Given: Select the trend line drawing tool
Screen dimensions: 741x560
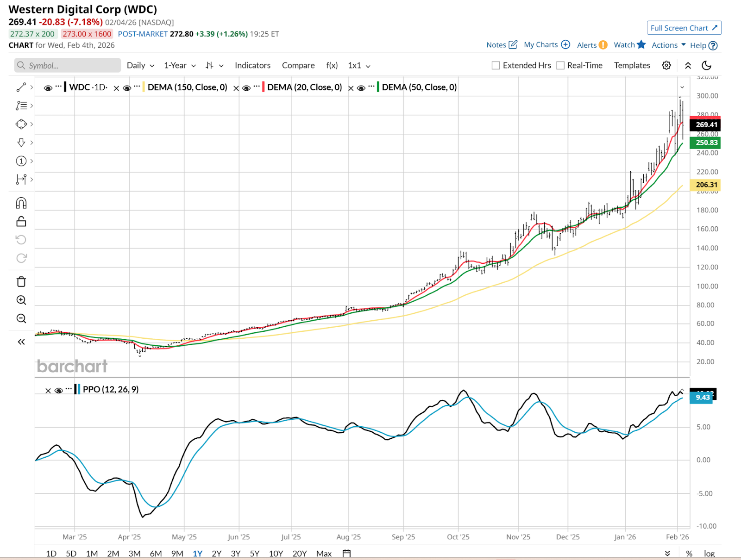Looking at the screenshot, I should 21,87.
